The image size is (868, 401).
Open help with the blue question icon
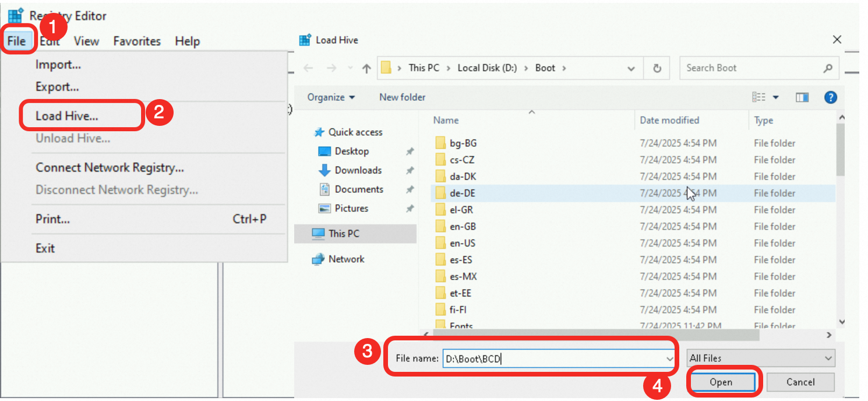pyautogui.click(x=831, y=97)
